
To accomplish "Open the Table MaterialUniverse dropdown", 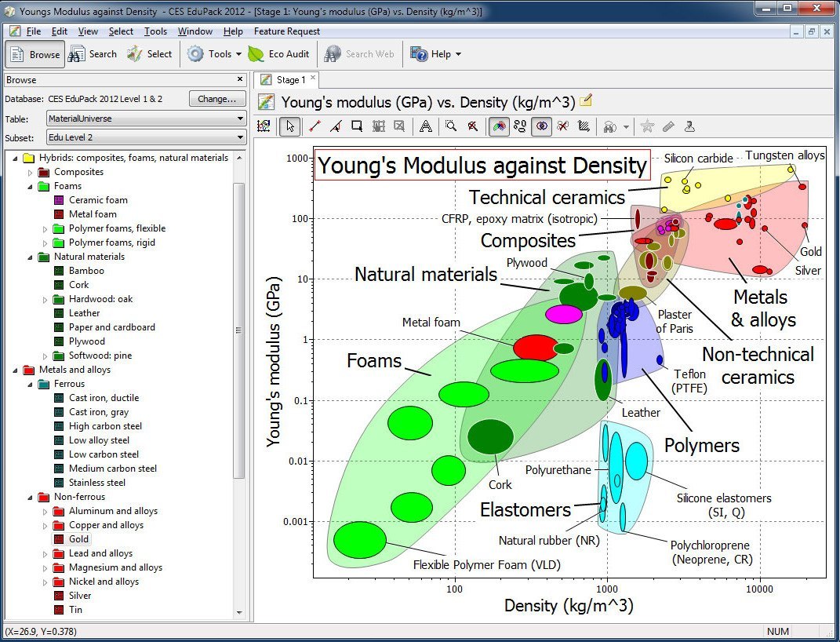I will pyautogui.click(x=146, y=119).
